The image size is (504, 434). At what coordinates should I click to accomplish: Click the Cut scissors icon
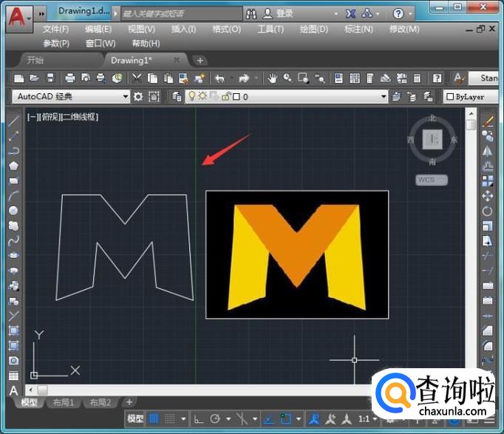pyautogui.click(x=137, y=78)
